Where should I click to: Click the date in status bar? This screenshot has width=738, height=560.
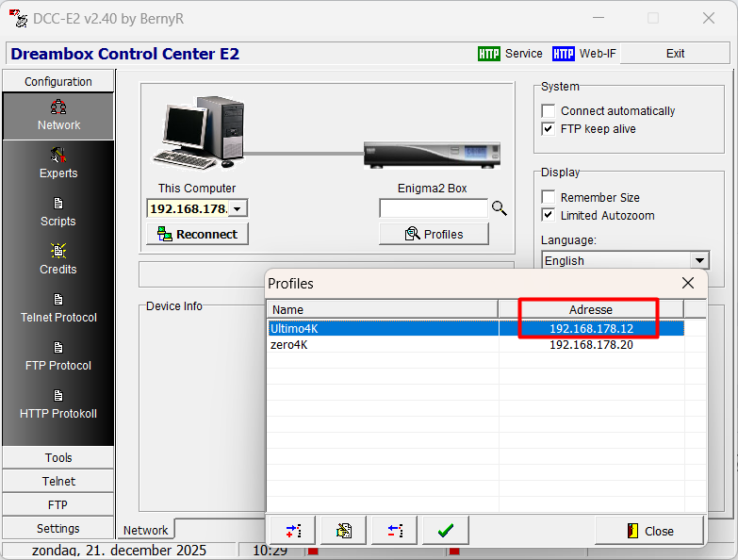[x=119, y=551]
